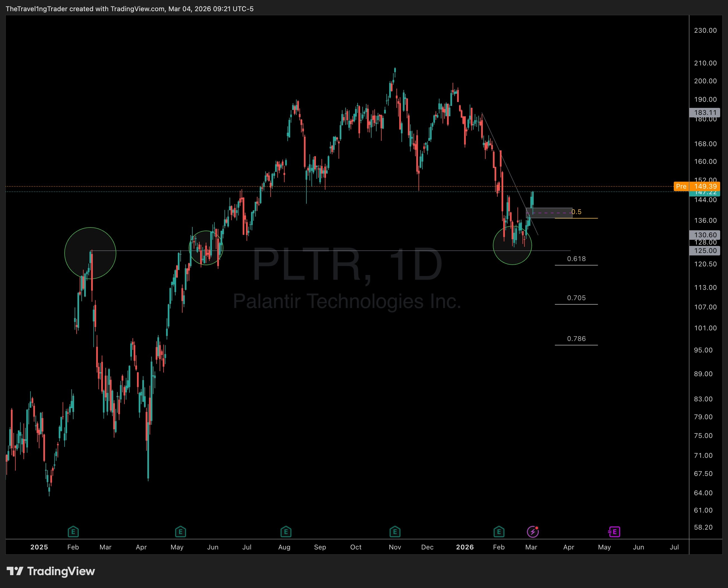
Task: Click the February 2025 earnings E icon
Action: [73, 532]
